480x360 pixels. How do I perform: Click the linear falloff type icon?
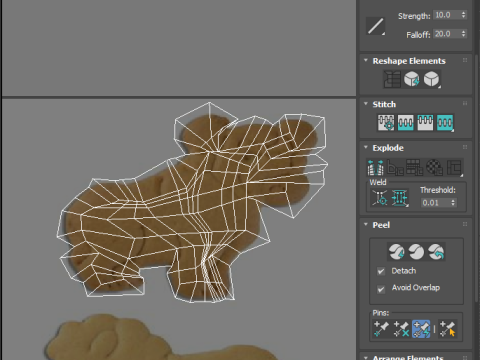point(375,26)
